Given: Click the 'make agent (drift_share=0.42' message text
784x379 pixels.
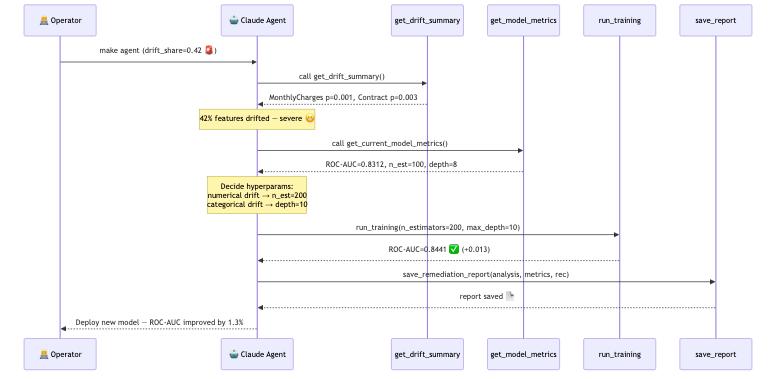Looking at the screenshot, I should point(150,50).
